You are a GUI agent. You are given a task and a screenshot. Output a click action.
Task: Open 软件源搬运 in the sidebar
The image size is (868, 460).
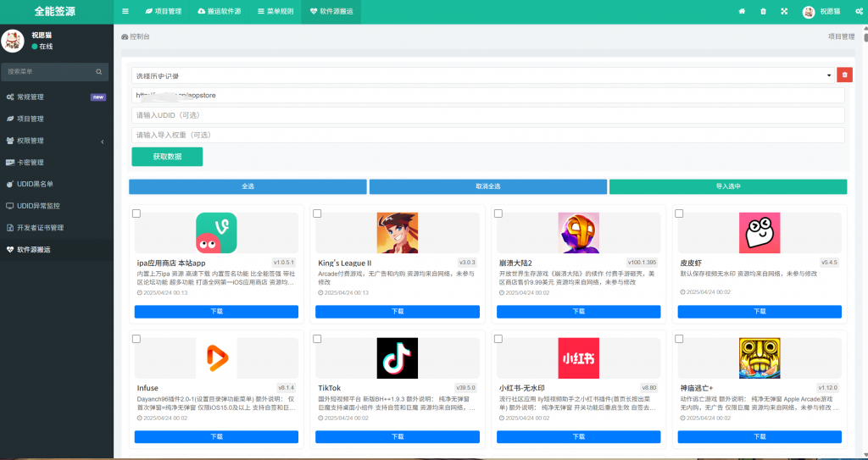(x=57, y=250)
